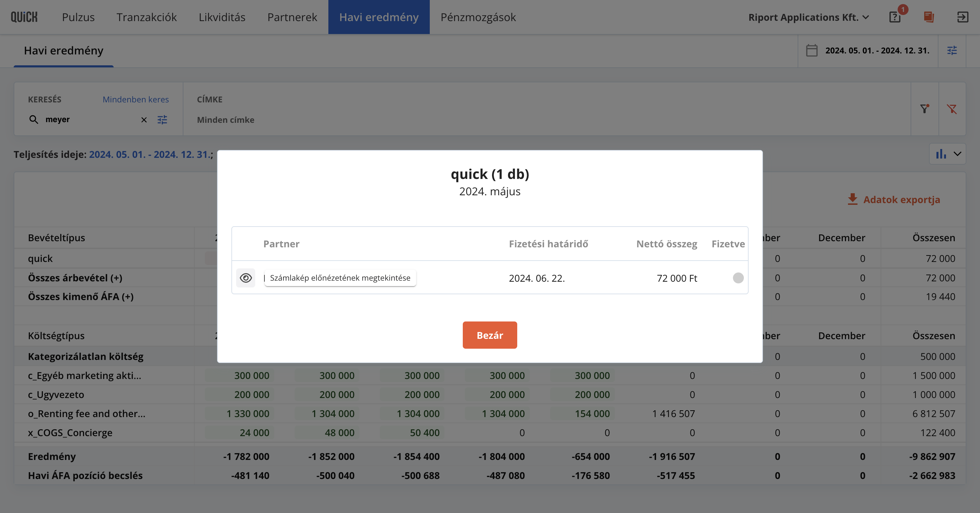Click the Összes kimenő ÁFA (+) row label
Screen dimensions: 980x513
[x=81, y=297]
